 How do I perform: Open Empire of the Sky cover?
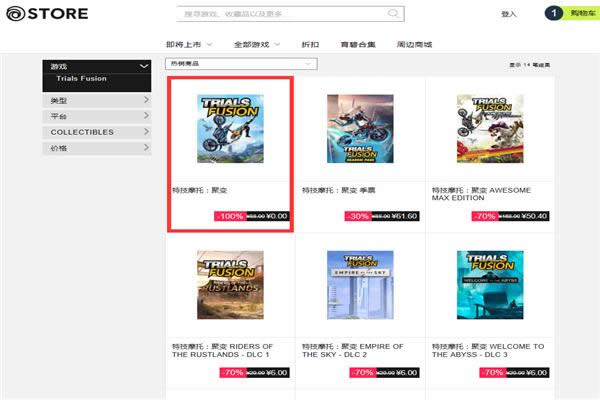[x=360, y=284]
